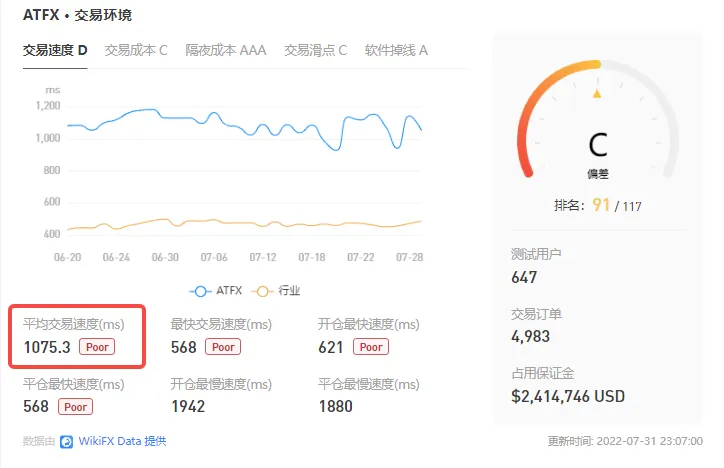
Task: Click the 06-20 date label on axis
Action: pyautogui.click(x=67, y=257)
